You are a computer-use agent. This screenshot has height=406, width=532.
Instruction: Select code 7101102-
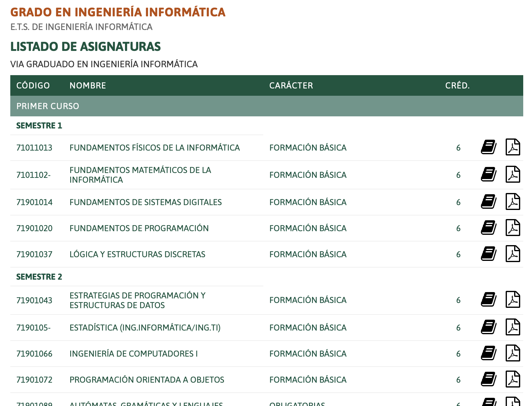tap(33, 175)
